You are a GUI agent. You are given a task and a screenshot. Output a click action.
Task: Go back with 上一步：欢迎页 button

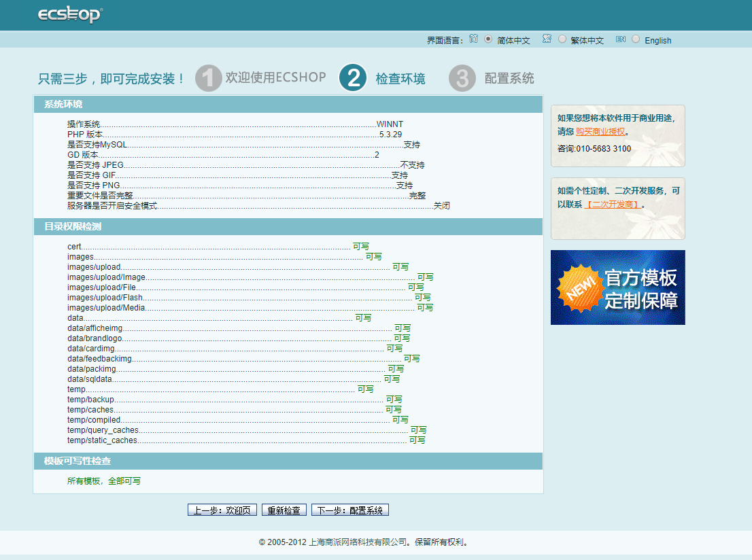pyautogui.click(x=222, y=510)
